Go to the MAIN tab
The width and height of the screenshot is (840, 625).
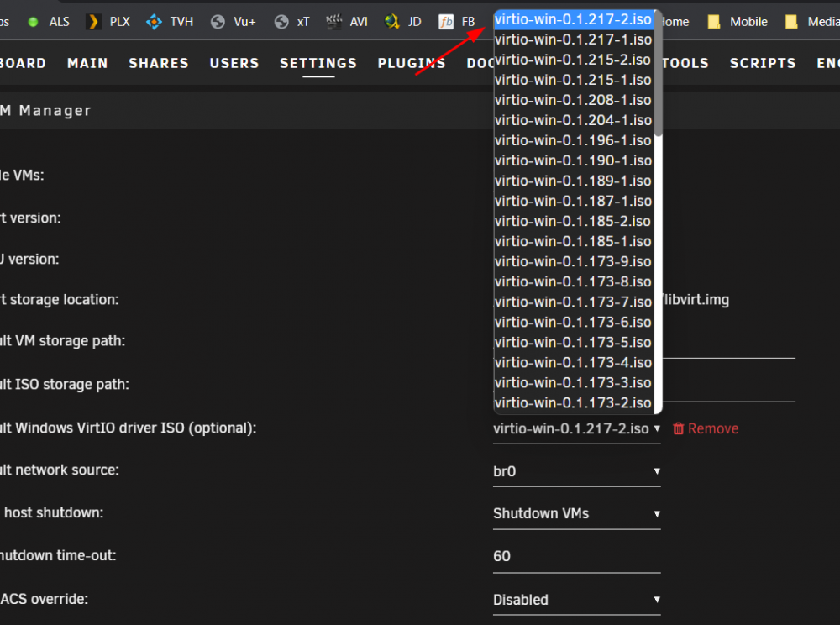coord(87,63)
